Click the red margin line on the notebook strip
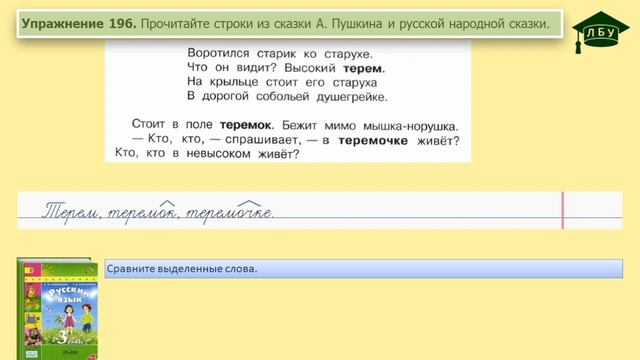 click(562, 210)
